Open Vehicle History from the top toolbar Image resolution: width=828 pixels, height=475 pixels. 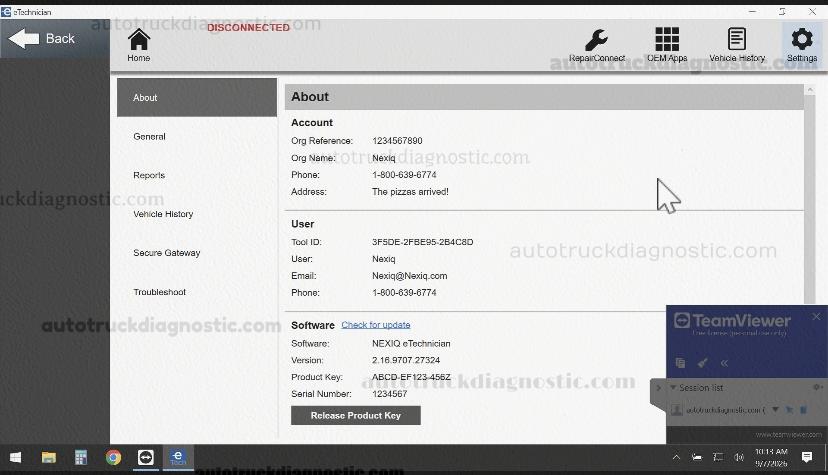pos(737,45)
